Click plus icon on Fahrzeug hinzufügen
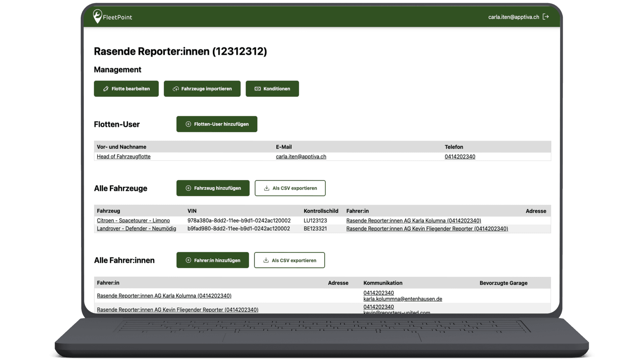 click(x=188, y=188)
